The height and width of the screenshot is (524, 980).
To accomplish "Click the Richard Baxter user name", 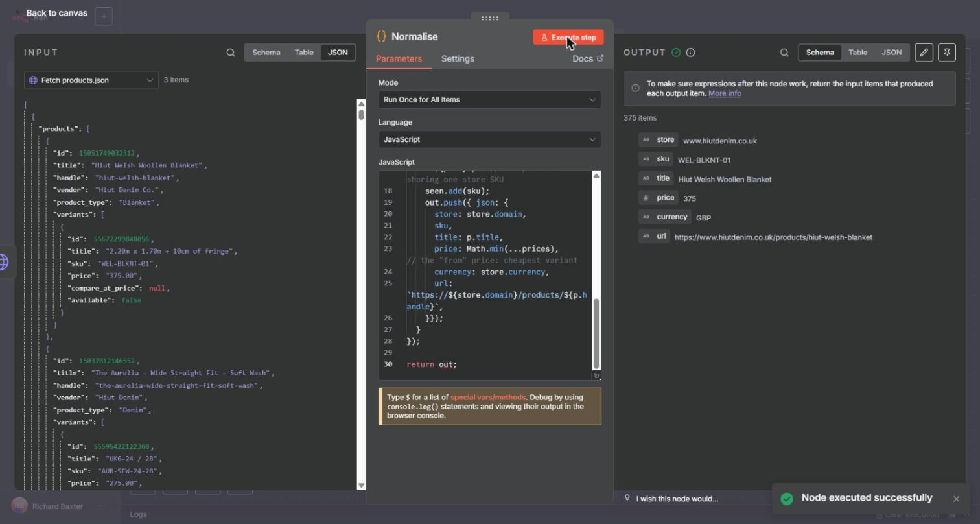I will pos(58,506).
